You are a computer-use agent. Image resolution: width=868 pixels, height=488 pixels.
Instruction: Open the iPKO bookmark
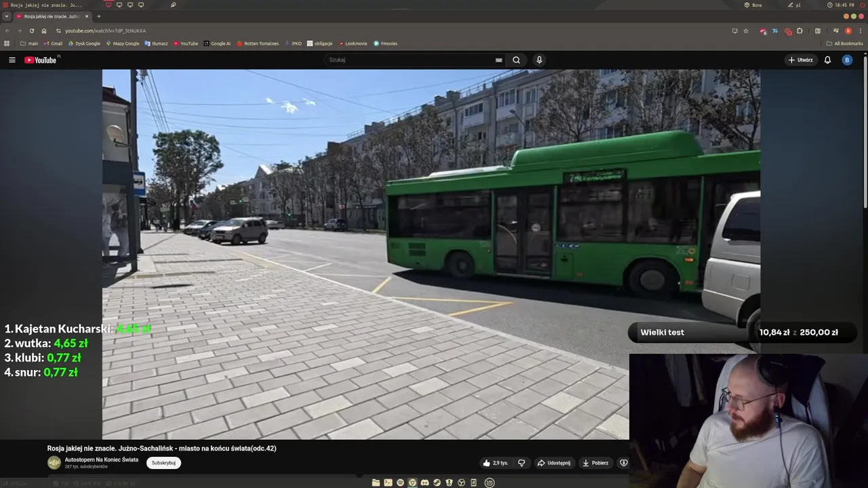(x=293, y=43)
